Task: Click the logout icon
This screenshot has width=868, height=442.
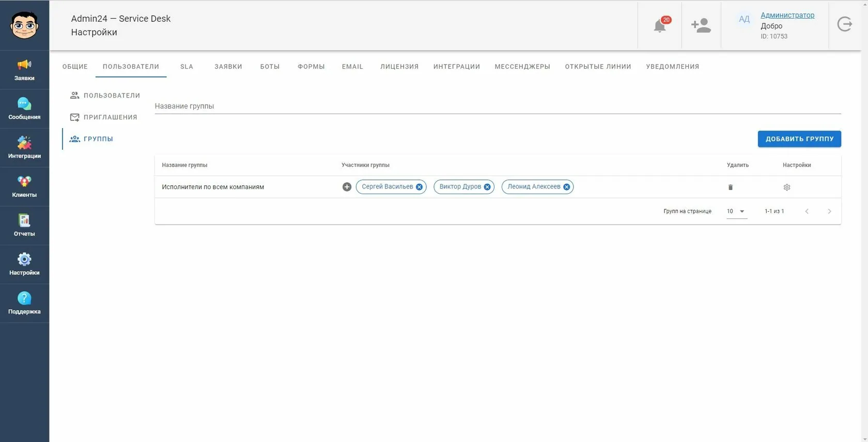Action: point(845,24)
